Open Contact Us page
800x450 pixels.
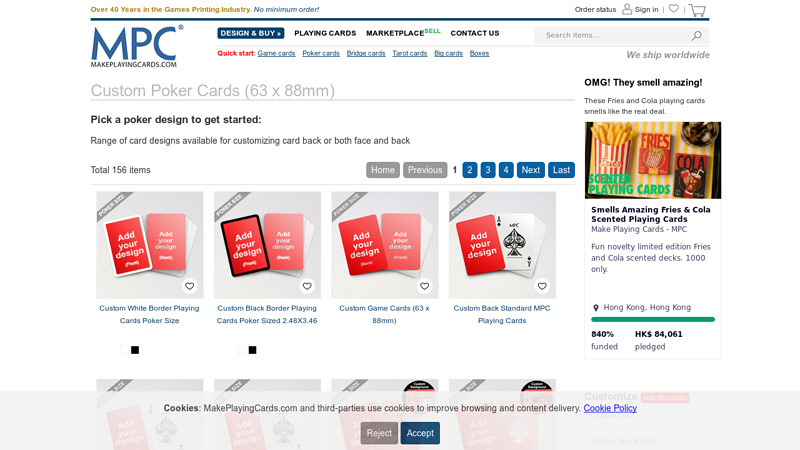tap(474, 33)
